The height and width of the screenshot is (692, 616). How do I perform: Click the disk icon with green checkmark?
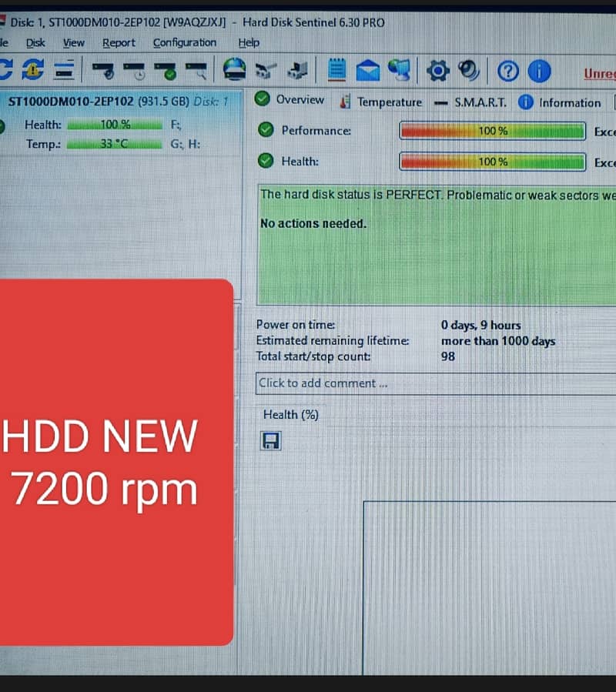click(x=165, y=71)
